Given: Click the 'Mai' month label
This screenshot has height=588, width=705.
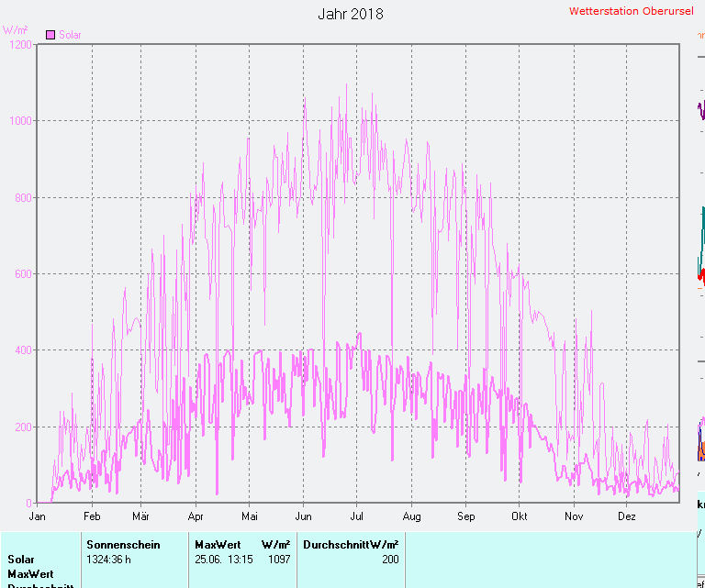Looking at the screenshot, I should point(250,516).
